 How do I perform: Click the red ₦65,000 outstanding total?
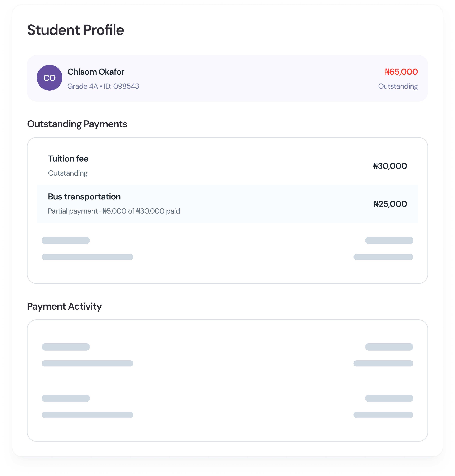coord(401,72)
